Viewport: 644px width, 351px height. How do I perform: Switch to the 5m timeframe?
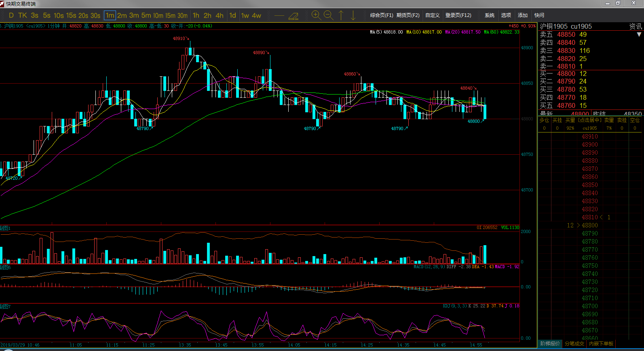[146, 15]
